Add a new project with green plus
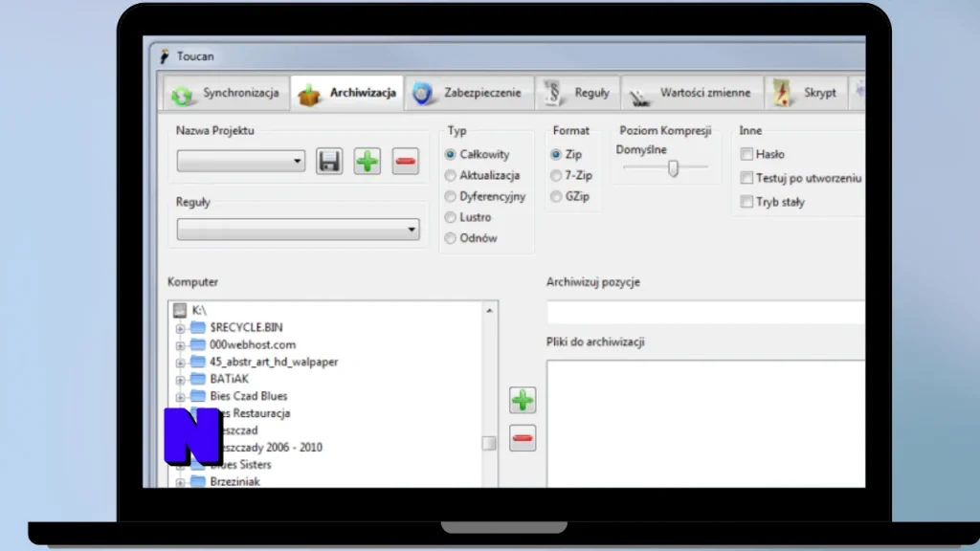 (x=367, y=161)
